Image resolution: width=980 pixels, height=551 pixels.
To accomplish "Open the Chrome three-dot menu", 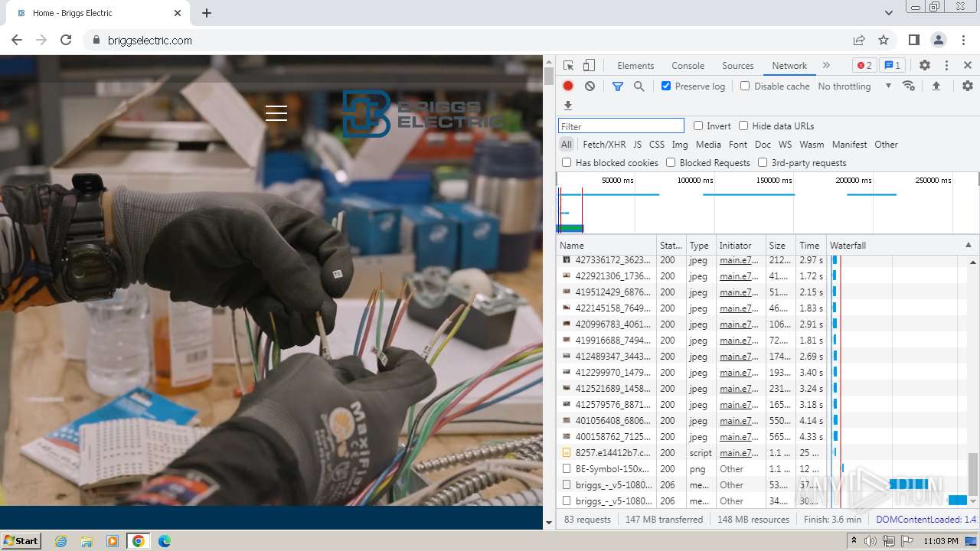I will (x=963, y=40).
